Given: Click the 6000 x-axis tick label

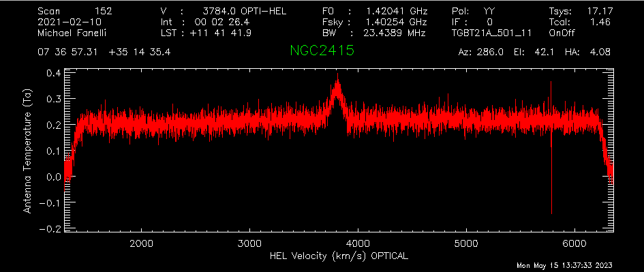Looking at the screenshot, I should pyautogui.click(x=574, y=243).
